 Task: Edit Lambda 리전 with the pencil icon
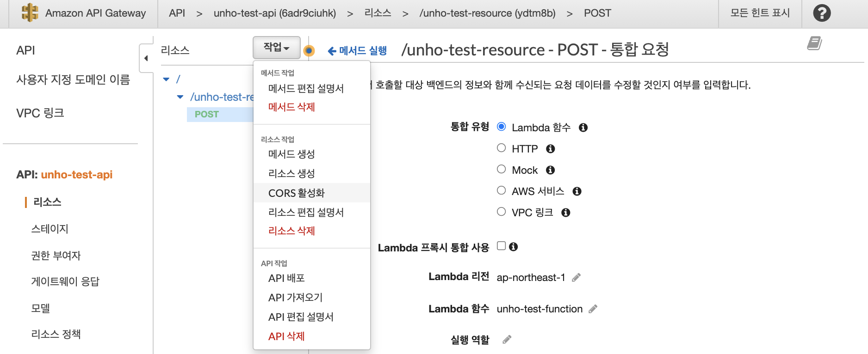pyautogui.click(x=576, y=278)
